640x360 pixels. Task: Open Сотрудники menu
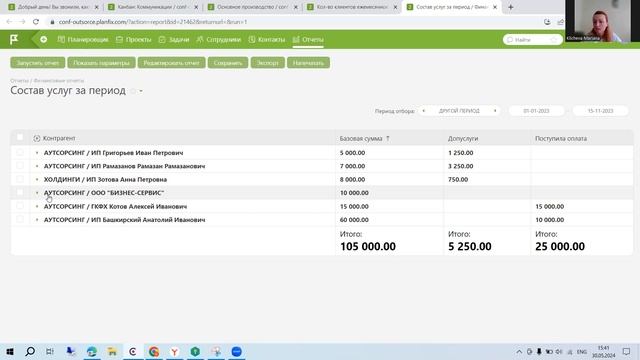(218, 40)
